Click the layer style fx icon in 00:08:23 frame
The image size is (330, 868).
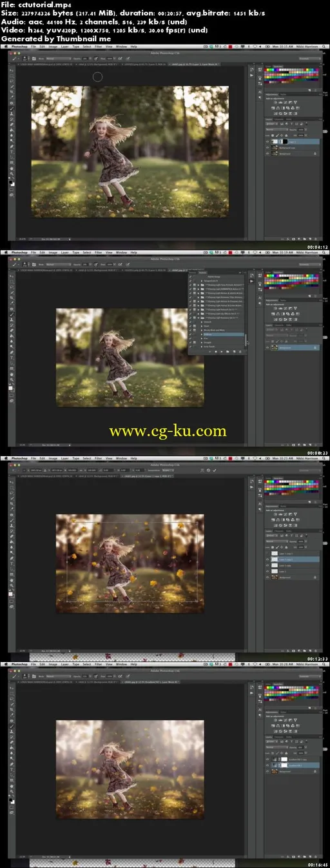point(288,445)
